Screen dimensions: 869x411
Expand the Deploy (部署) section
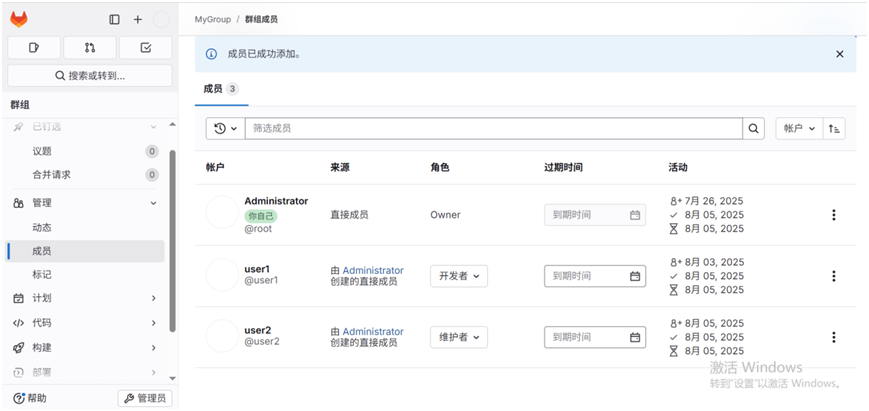(85, 372)
